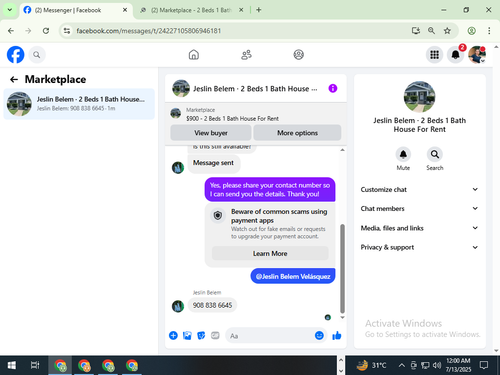This screenshot has width=500, height=375.
Task: Switch to the Messenger | Facebook tab
Action: pos(75,10)
